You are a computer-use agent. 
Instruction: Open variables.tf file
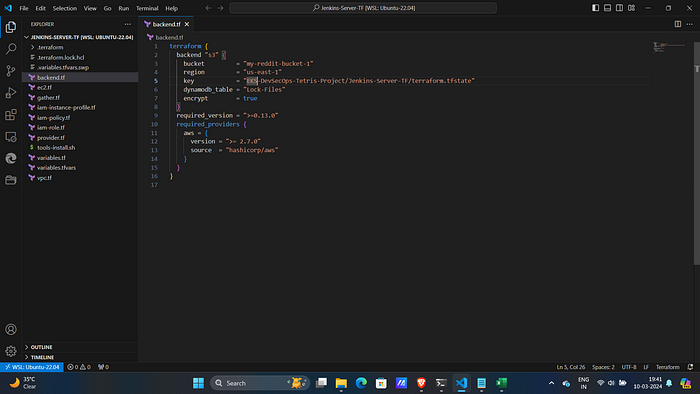[80, 158]
